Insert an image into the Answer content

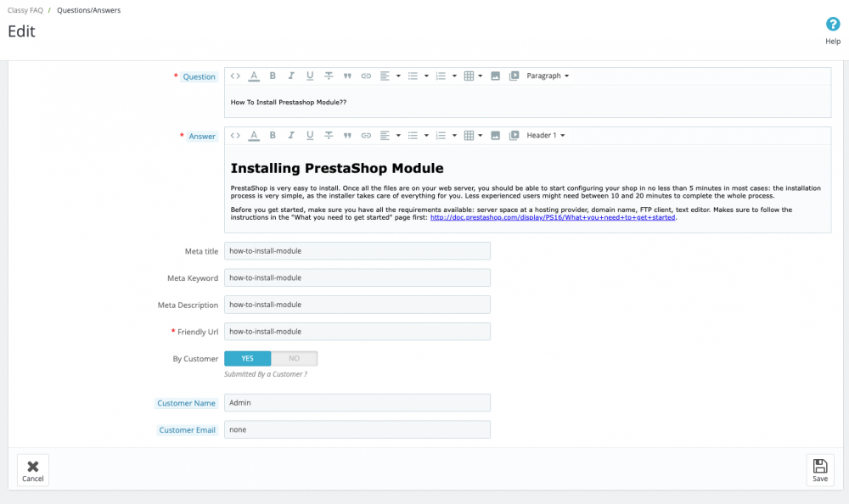coord(496,135)
